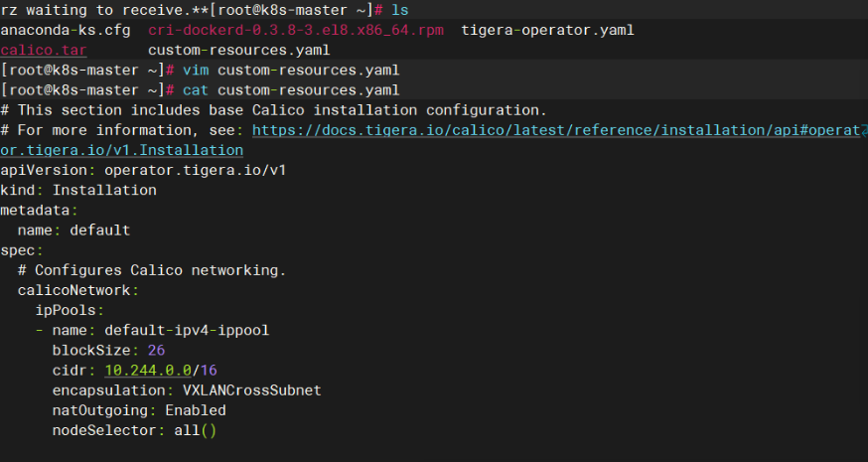Image resolution: width=868 pixels, height=462 pixels.
Task: Click the wrapped link part 'or.tigera.io/v1.Installation'
Action: (122, 150)
